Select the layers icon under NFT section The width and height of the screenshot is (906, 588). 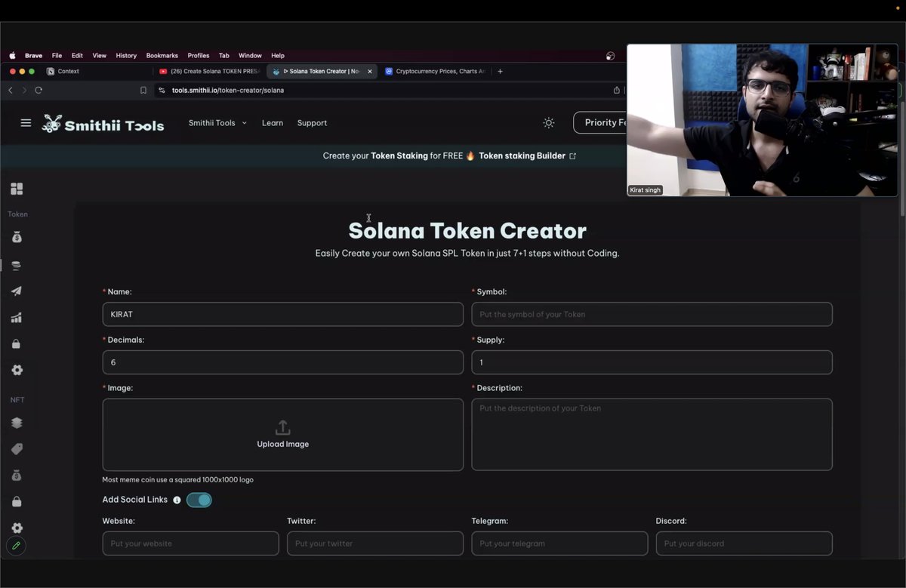pyautogui.click(x=17, y=423)
